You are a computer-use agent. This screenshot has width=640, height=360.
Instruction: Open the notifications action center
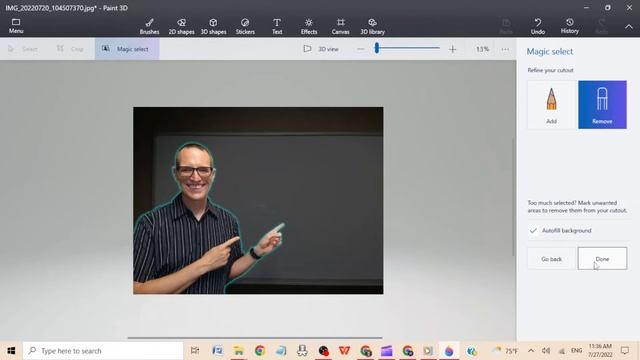tap(625, 351)
